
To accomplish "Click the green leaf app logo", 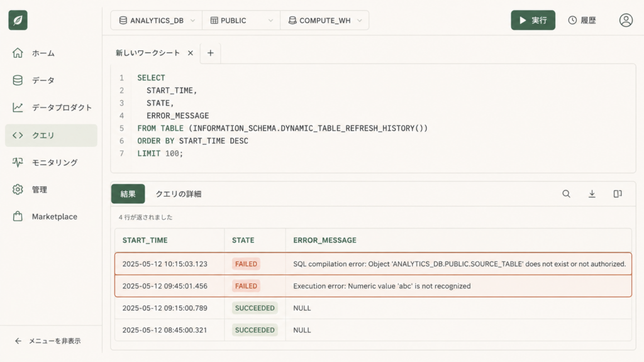I will pos(18,20).
